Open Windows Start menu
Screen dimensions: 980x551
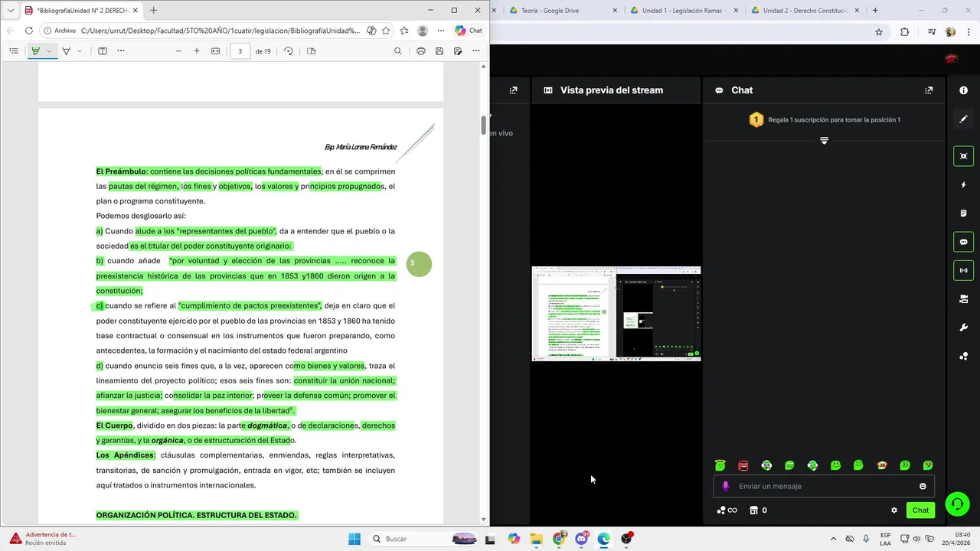[x=354, y=539]
